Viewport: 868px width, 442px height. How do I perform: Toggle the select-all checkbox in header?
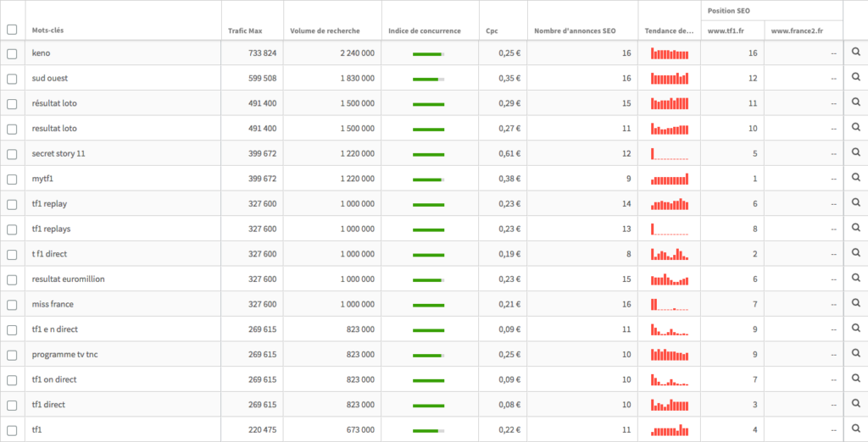[x=12, y=30]
